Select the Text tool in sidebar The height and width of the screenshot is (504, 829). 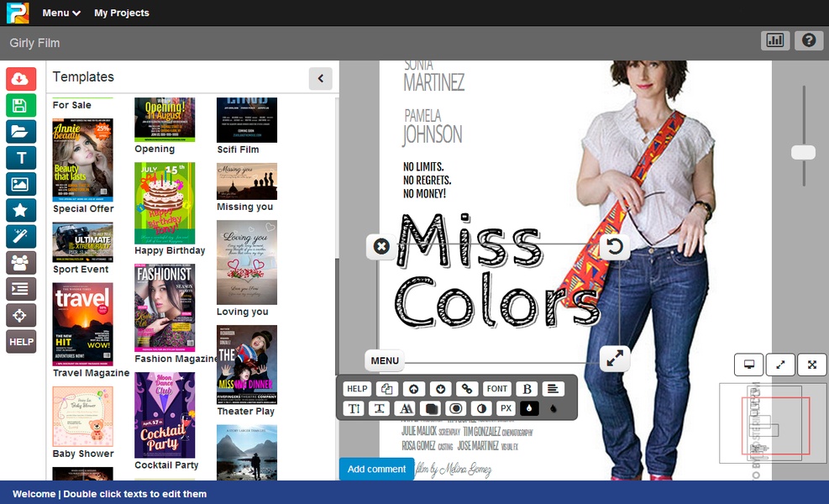(x=21, y=158)
